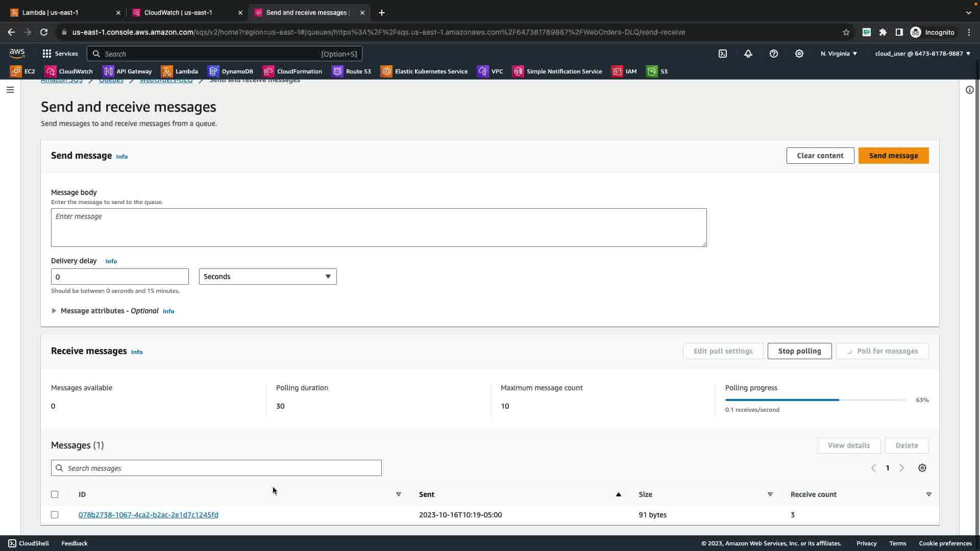Open CloudShell icon in top navigation
Viewport: 980px width, 551px height.
pyautogui.click(x=723, y=54)
